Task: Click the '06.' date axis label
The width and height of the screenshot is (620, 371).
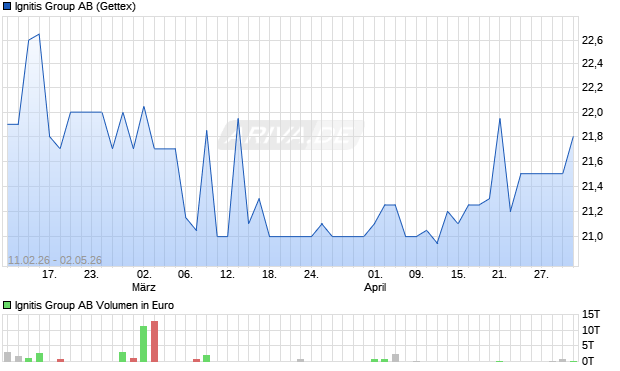Action: coord(185,274)
